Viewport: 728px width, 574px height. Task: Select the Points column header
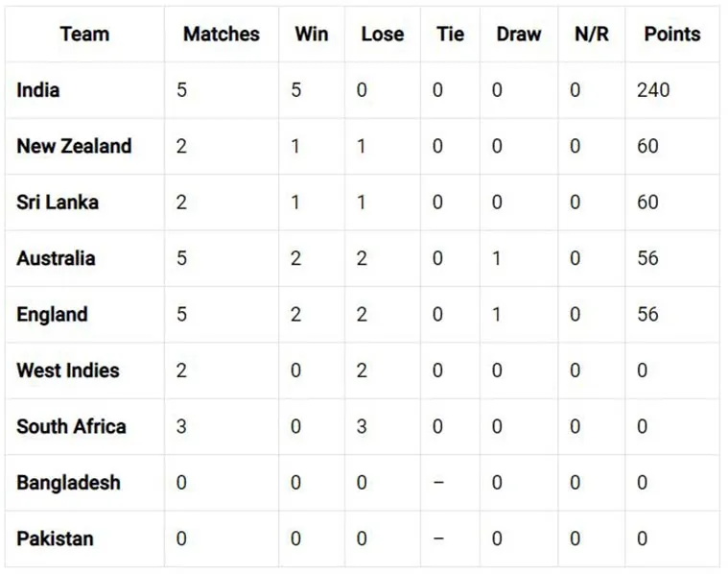coord(672,34)
